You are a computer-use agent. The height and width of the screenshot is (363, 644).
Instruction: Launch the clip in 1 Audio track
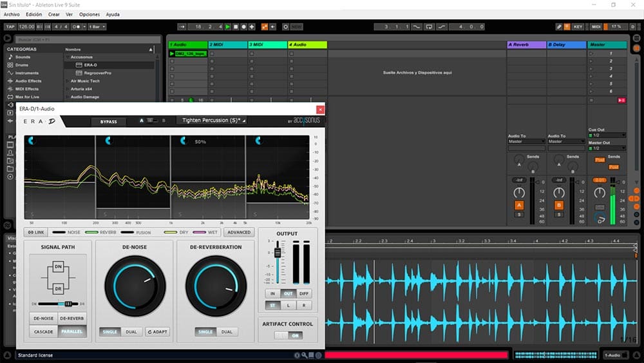tap(172, 54)
